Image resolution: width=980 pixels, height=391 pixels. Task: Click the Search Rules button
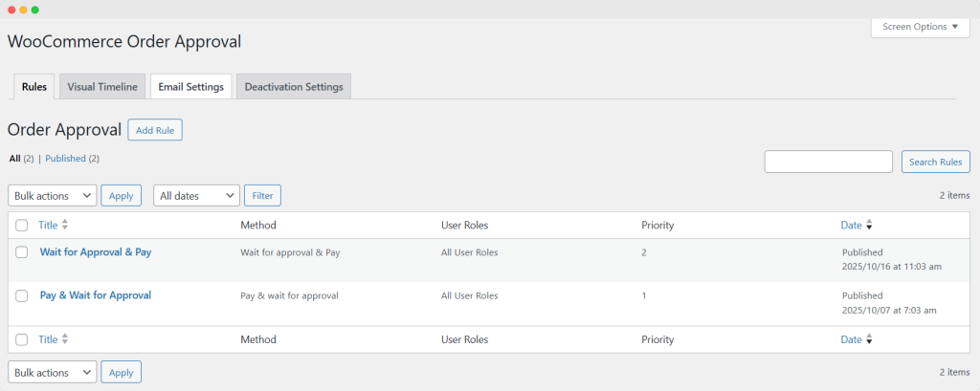click(x=935, y=162)
